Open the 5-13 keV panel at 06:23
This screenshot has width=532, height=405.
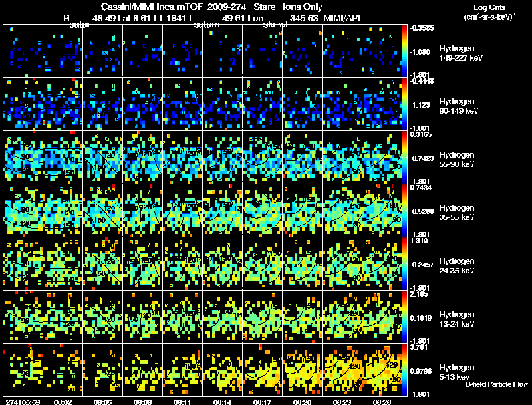(x=342, y=370)
